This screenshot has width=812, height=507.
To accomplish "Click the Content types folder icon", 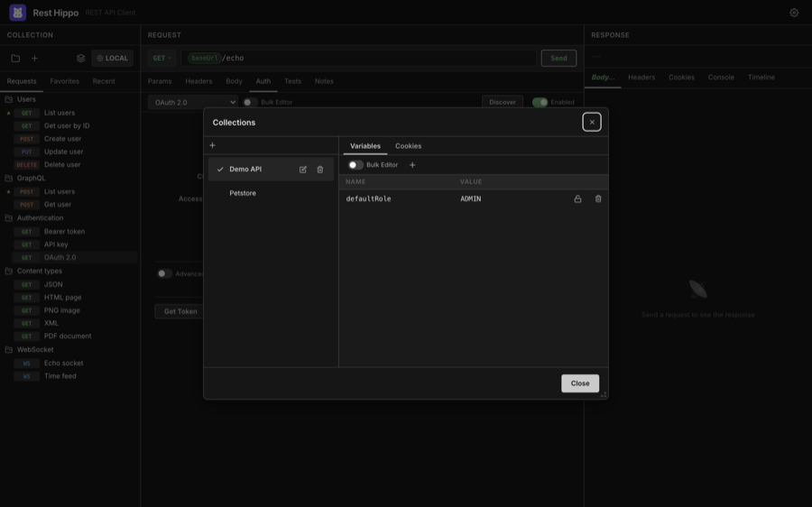I will pyautogui.click(x=9, y=271).
